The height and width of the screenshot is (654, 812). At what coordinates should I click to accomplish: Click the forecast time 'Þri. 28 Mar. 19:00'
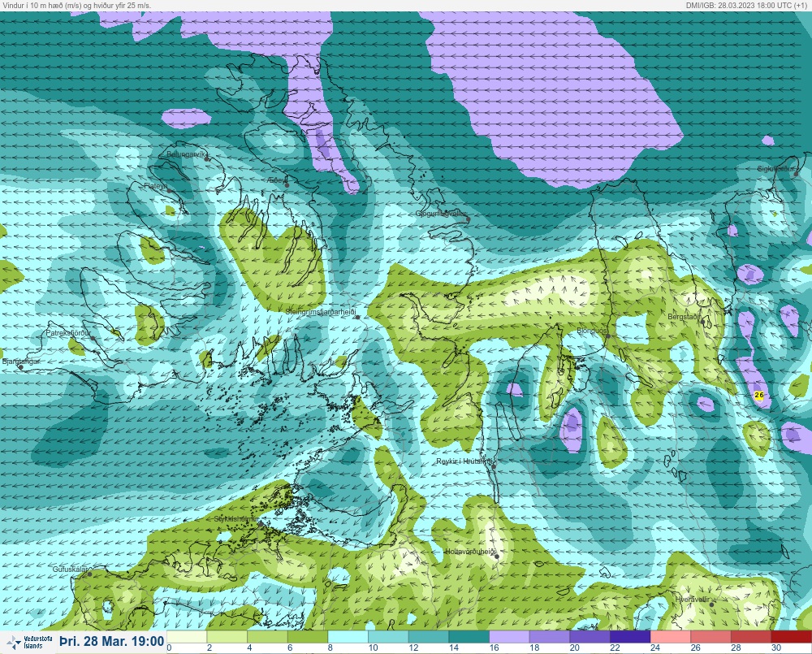[112, 642]
